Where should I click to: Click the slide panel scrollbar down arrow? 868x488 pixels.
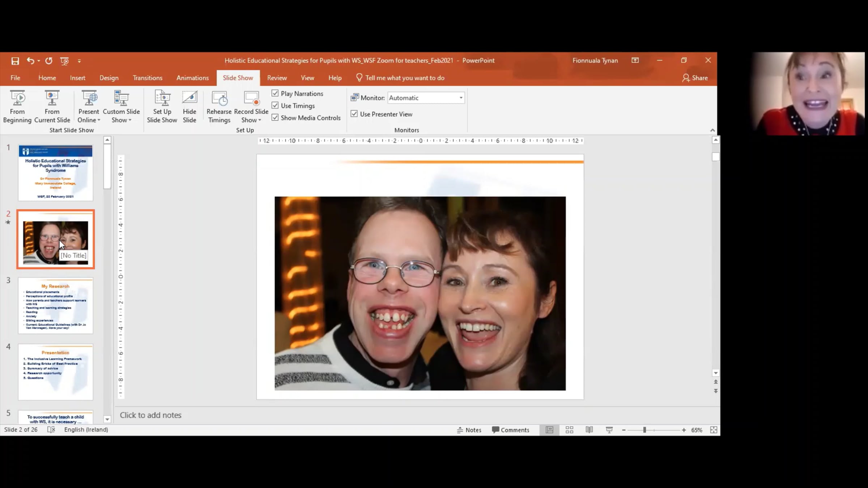pyautogui.click(x=107, y=419)
